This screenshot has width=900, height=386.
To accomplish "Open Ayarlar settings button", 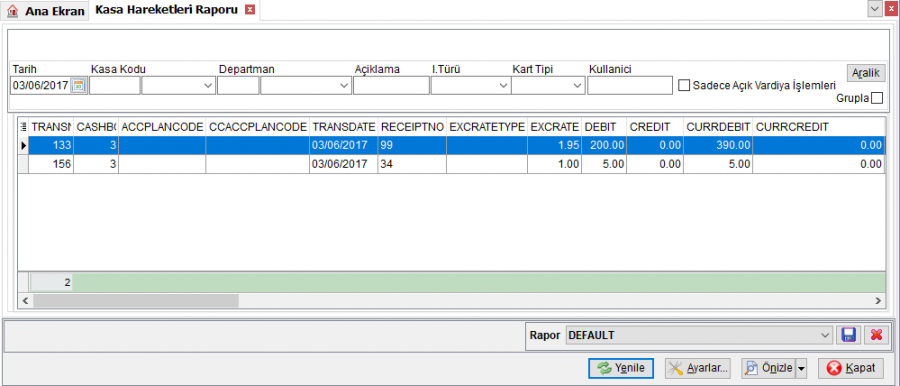I will click(697, 368).
